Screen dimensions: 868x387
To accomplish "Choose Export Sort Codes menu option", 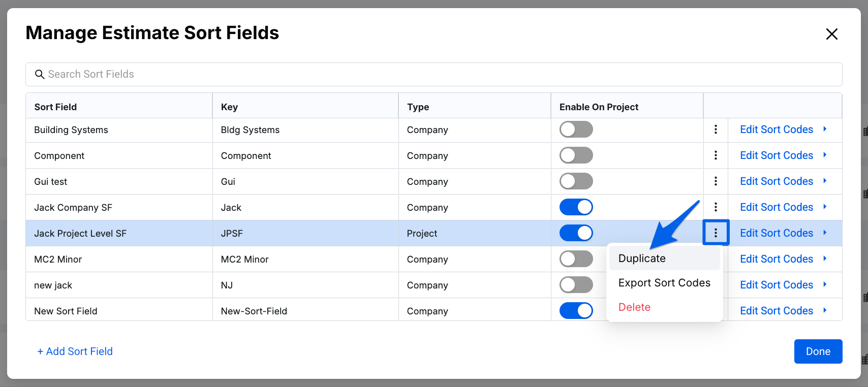I will tap(664, 283).
